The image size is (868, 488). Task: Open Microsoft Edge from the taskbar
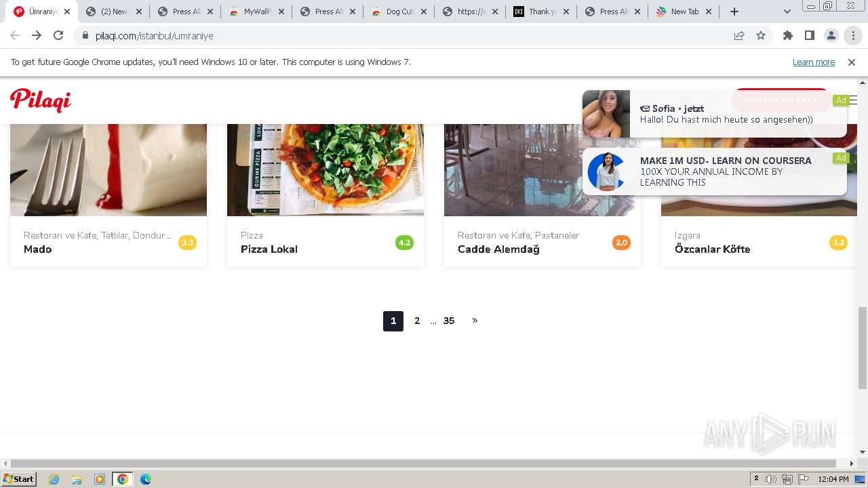[x=146, y=479]
